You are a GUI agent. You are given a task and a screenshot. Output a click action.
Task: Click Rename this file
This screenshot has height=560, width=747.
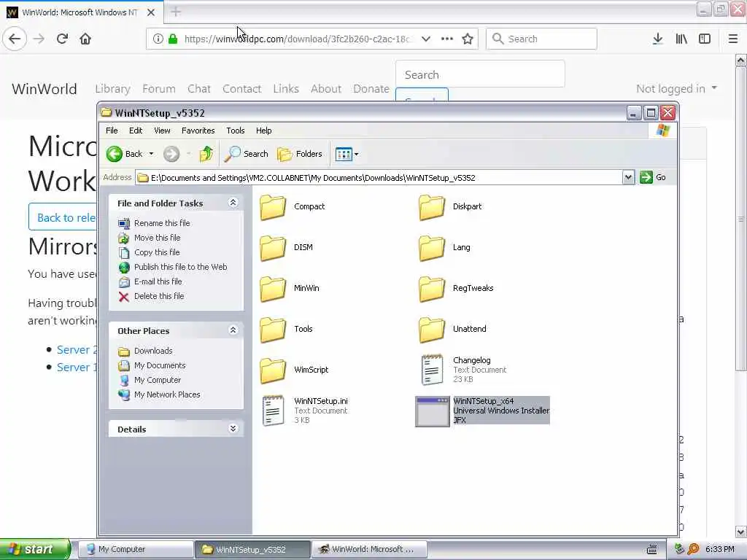pos(154,223)
